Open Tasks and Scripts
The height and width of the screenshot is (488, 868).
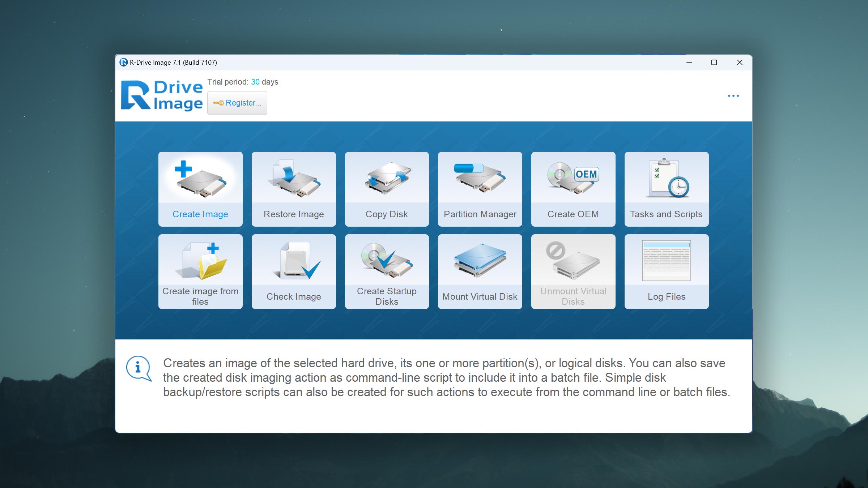pyautogui.click(x=667, y=189)
